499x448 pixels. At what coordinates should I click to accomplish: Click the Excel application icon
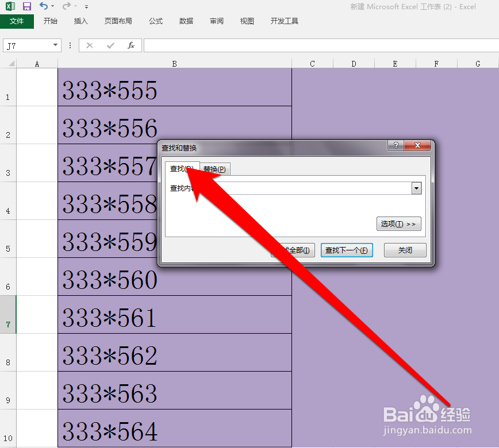click(x=10, y=6)
